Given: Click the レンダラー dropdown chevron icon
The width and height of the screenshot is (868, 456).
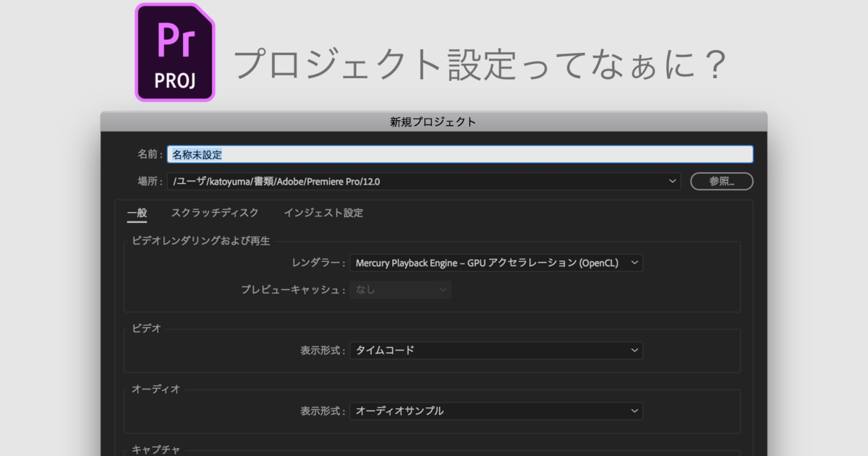Looking at the screenshot, I should [634, 263].
